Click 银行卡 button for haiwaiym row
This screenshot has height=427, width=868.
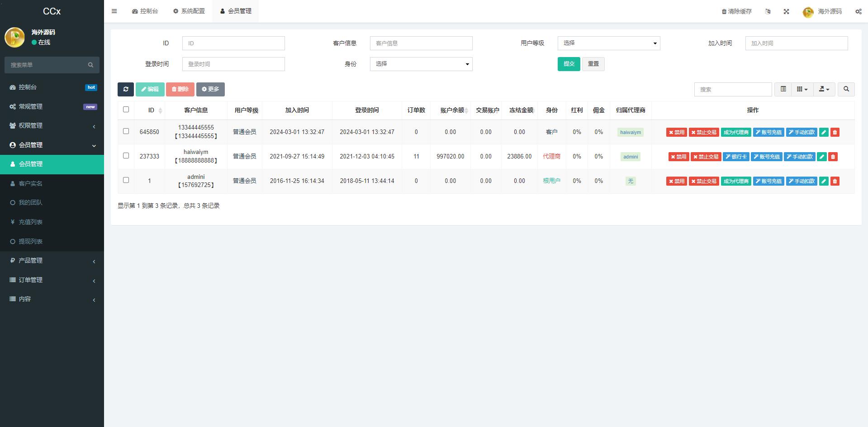click(x=736, y=157)
